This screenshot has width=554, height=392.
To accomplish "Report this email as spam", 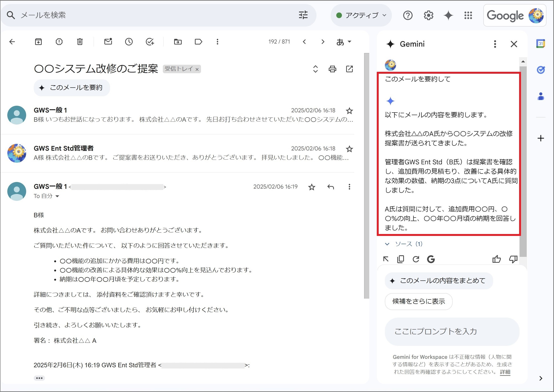I will click(x=59, y=42).
